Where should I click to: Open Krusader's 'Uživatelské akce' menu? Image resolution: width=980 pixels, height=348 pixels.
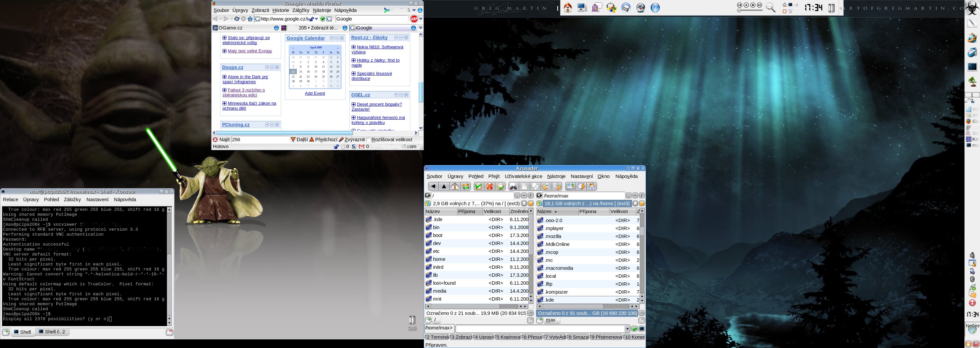point(523,176)
